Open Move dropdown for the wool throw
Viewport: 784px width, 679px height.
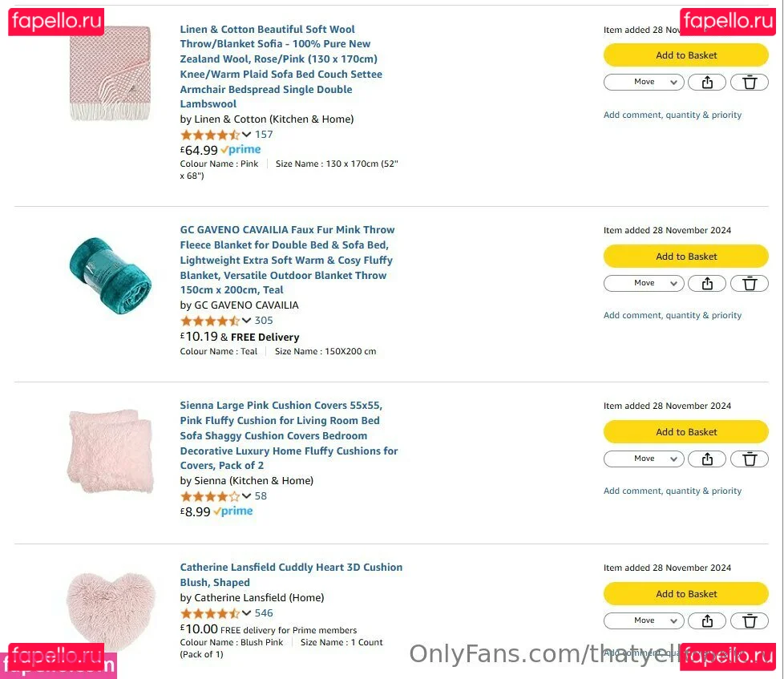click(644, 82)
